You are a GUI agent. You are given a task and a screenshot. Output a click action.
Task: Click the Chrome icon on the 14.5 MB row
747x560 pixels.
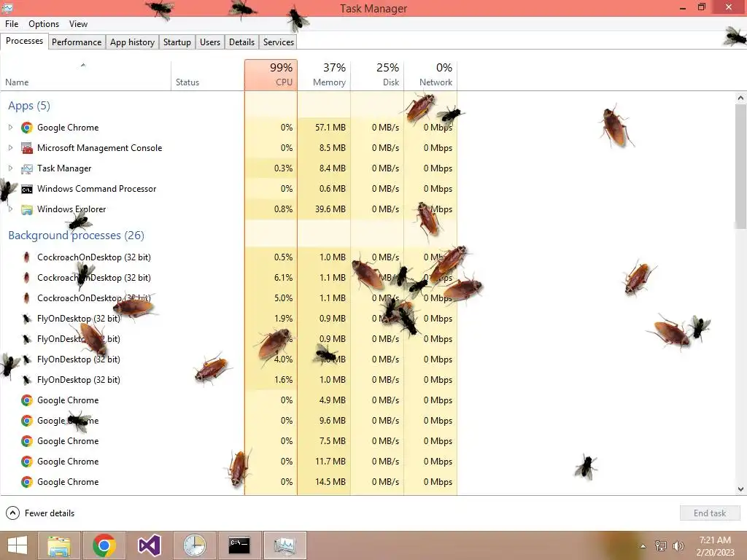[27, 483]
